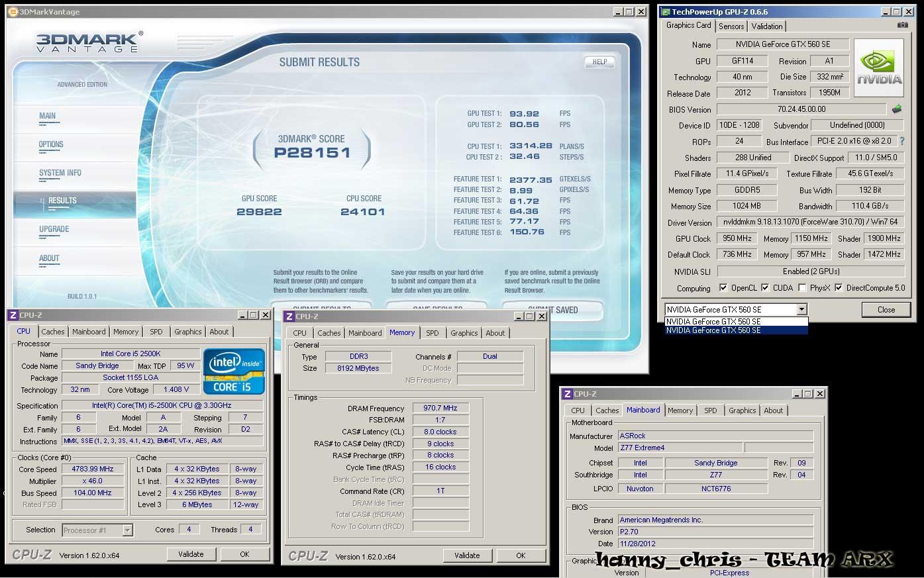Open Graphics tab in CPU-Z Mainboard window

click(743, 410)
